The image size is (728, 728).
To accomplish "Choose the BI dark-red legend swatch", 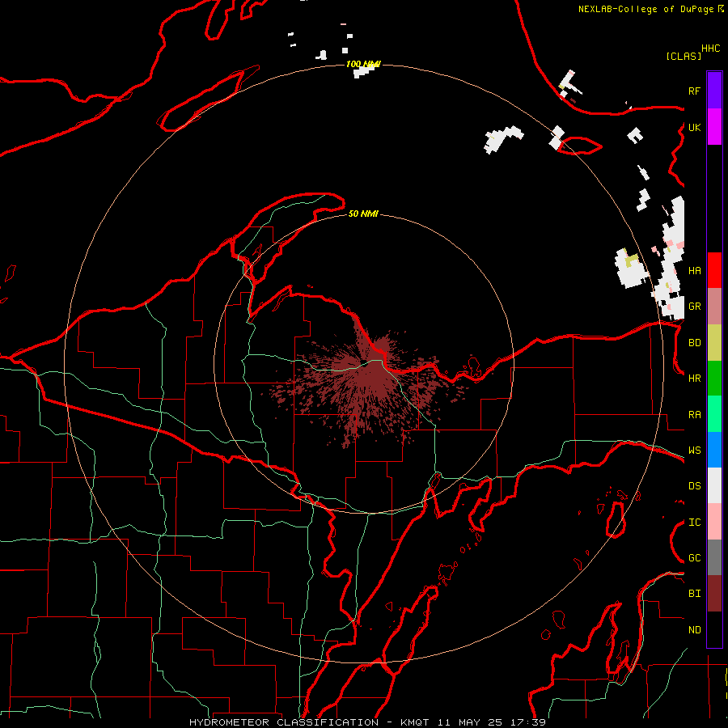I will pos(714,594).
